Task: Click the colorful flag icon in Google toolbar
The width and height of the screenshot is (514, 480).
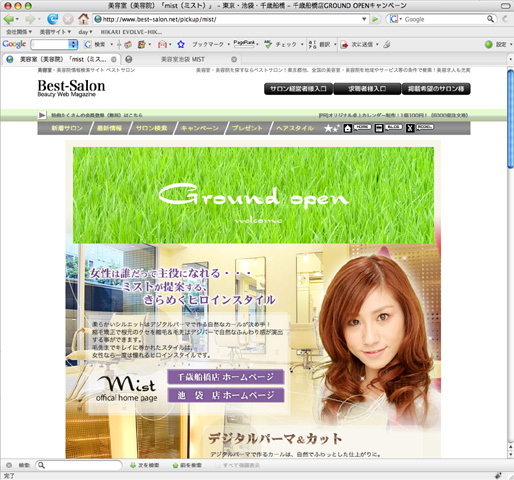Action: pos(141,44)
